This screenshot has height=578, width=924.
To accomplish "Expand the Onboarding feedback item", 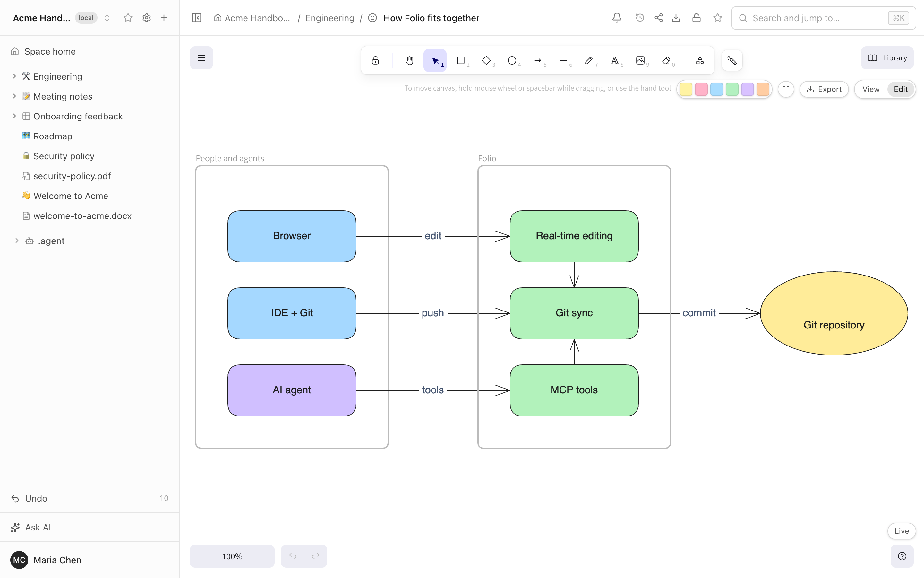I will (x=14, y=116).
